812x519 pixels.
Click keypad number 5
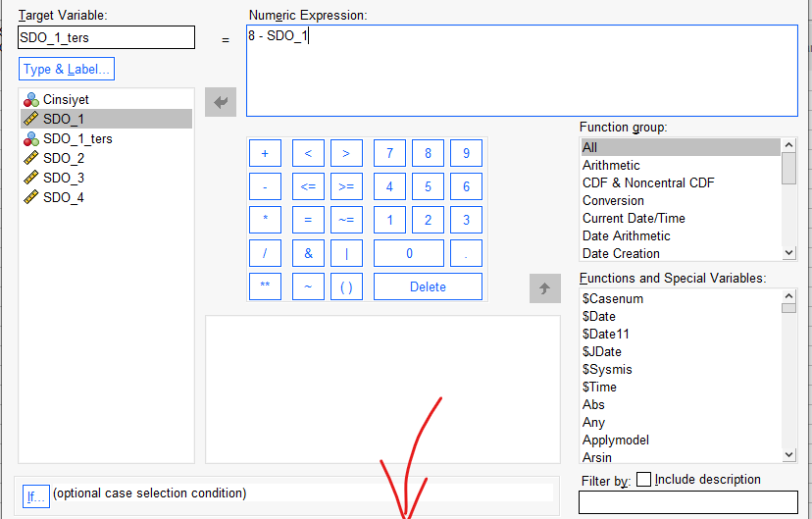click(x=428, y=186)
